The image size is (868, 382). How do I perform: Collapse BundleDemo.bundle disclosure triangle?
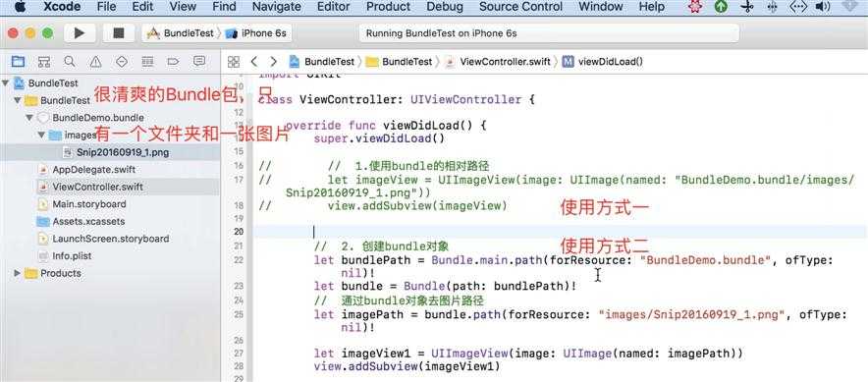[29, 118]
